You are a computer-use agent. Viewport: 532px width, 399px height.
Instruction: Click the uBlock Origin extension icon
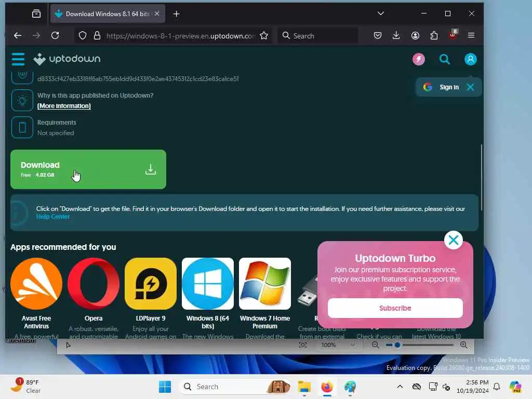[x=453, y=35]
